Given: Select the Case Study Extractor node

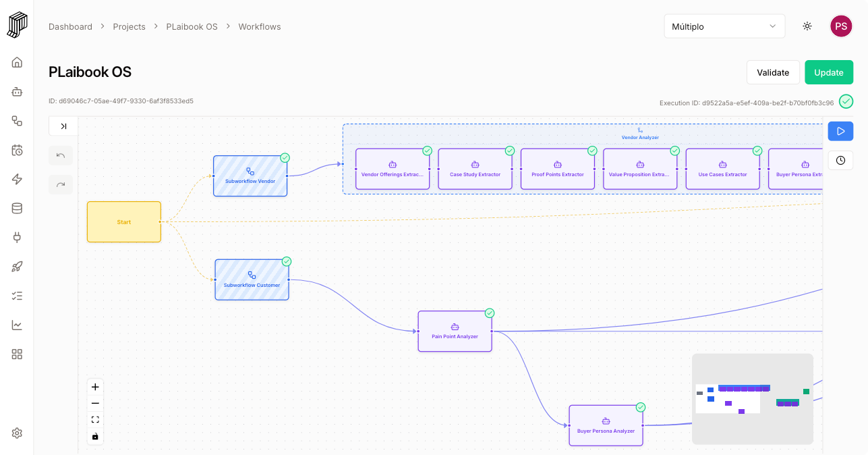Looking at the screenshot, I should (475, 169).
